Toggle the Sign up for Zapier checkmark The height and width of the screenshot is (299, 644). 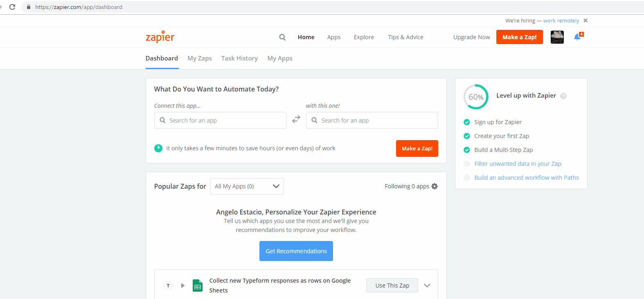pyautogui.click(x=467, y=122)
